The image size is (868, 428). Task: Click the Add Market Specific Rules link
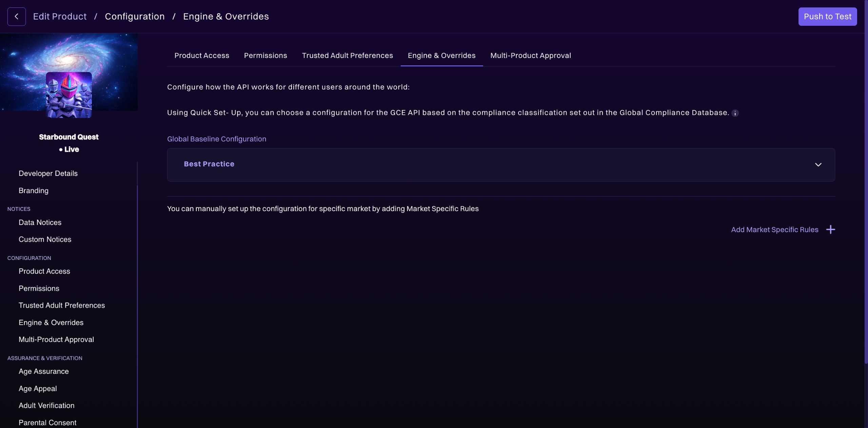tap(774, 230)
